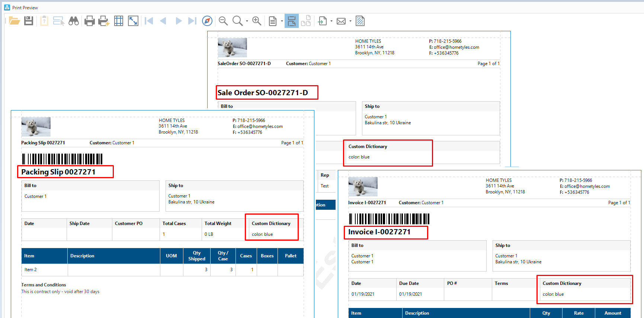Click the Watermark hatched page icon

(360, 21)
